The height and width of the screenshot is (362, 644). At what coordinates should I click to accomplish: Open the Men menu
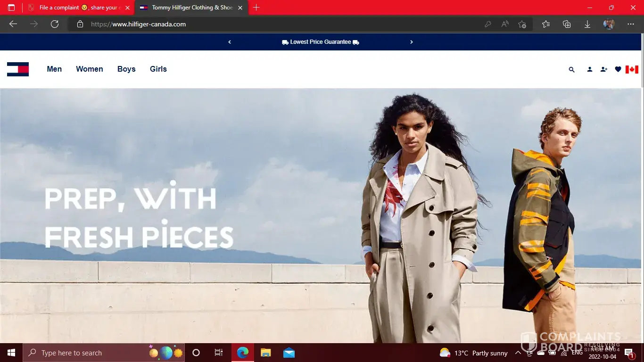click(x=54, y=69)
